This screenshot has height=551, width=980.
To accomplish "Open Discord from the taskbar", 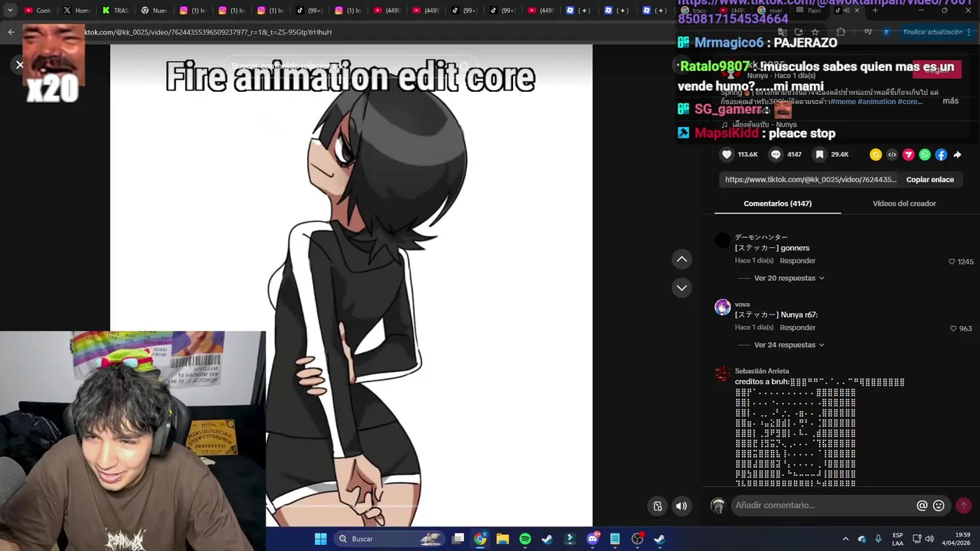I will [x=593, y=539].
